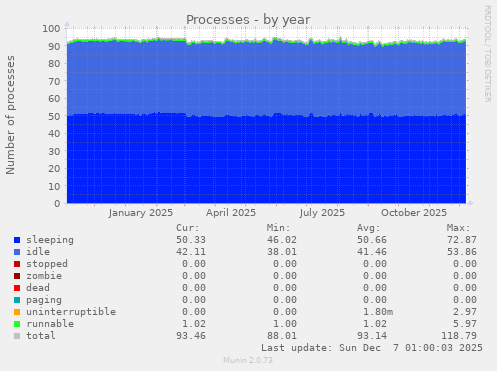Image resolution: width=497 pixels, height=371 pixels.
Task: Click the 'sleeping' legend label
Action: click(50, 240)
